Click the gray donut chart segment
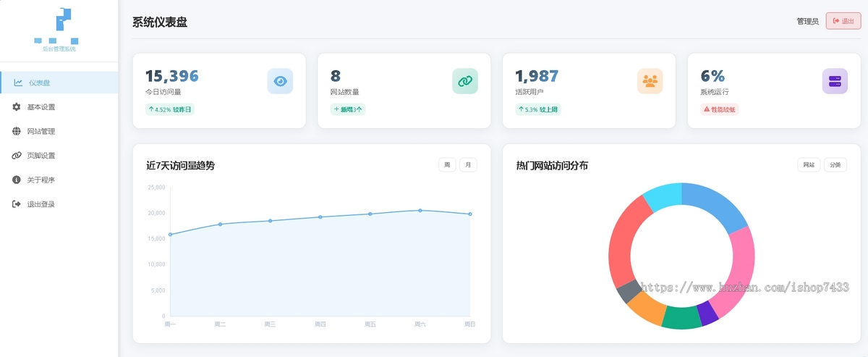 click(628, 292)
